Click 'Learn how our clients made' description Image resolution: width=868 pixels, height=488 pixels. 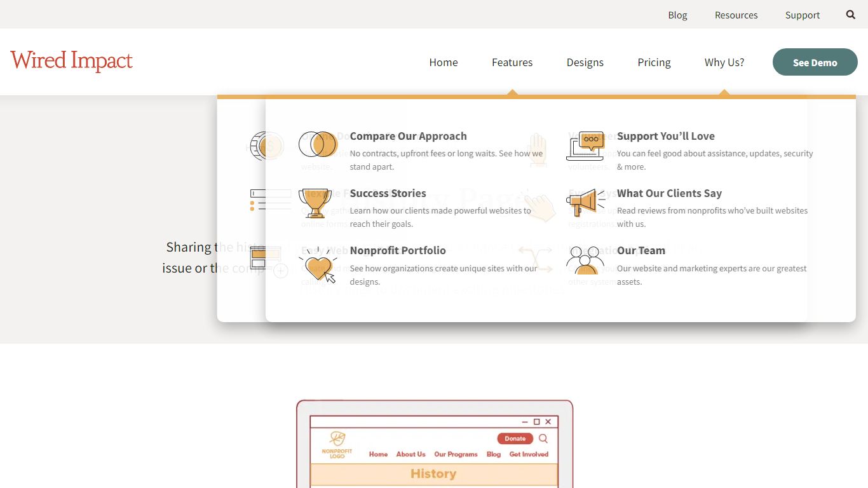[x=440, y=217]
